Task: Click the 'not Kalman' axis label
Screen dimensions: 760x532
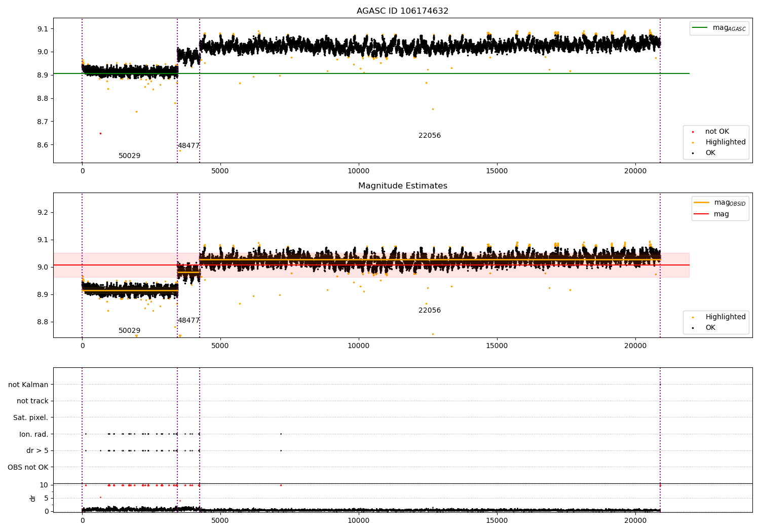Action: (x=28, y=385)
